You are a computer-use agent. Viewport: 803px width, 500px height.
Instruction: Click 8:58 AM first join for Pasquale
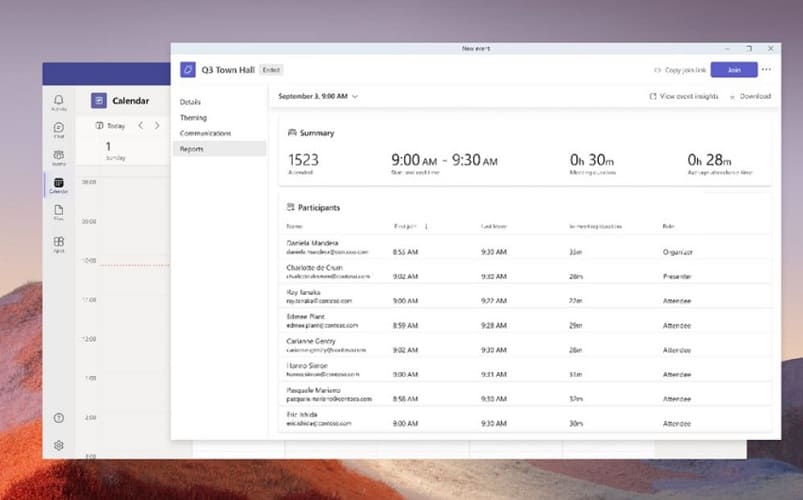click(x=405, y=399)
